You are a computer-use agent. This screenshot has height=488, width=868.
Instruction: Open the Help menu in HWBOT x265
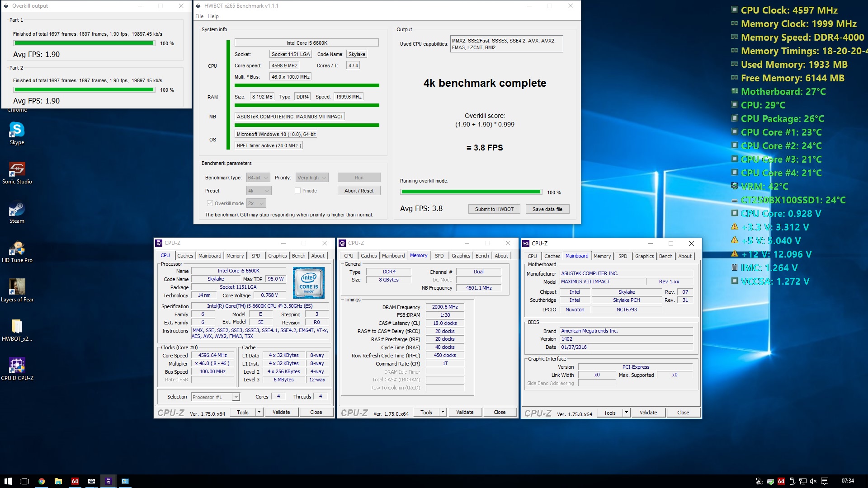[213, 16]
